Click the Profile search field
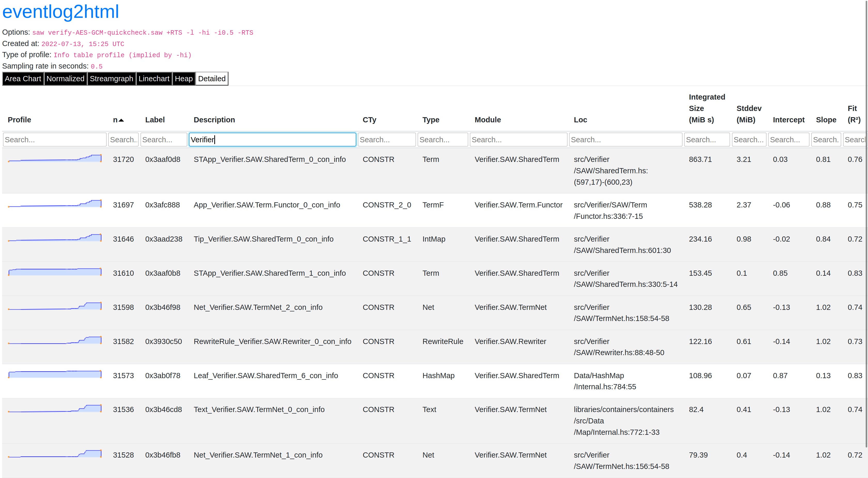Screen dimensions: 868x478 pos(55,139)
